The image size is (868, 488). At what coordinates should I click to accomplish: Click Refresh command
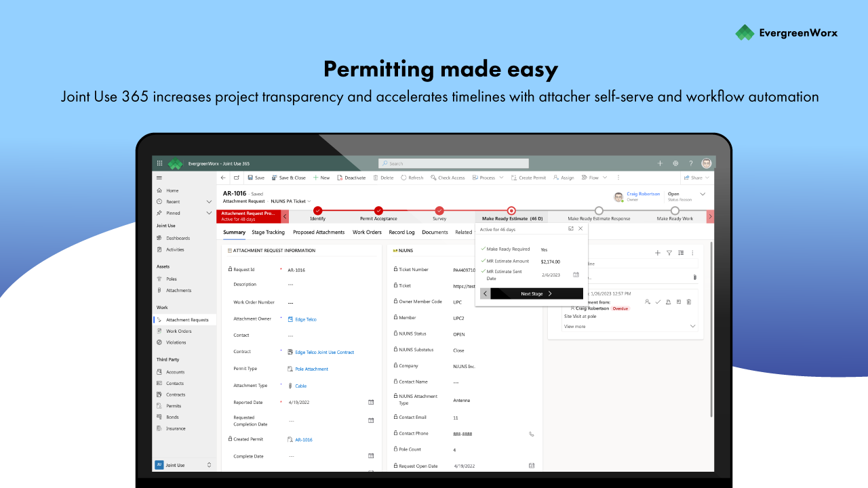click(412, 178)
